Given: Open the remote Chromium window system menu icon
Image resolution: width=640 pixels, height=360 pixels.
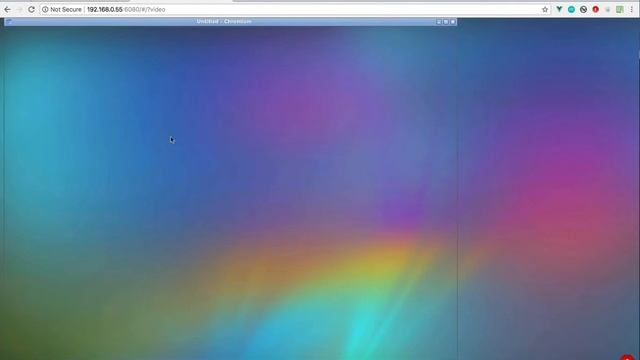Looking at the screenshot, I should (8, 22).
